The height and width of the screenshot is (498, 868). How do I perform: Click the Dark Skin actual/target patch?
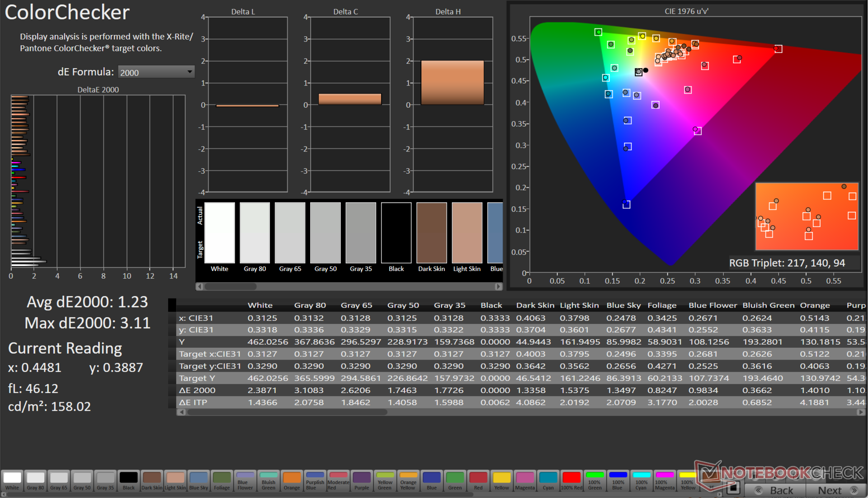[431, 232]
